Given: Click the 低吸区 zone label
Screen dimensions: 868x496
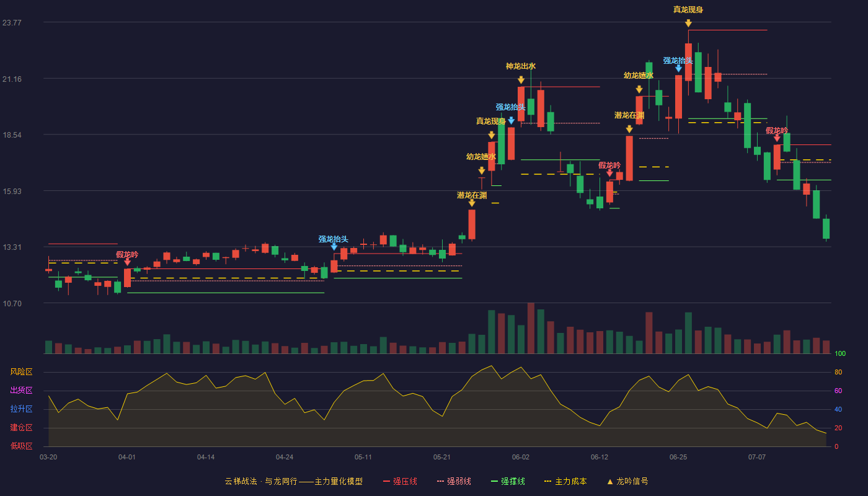Looking at the screenshot, I should pos(21,446).
